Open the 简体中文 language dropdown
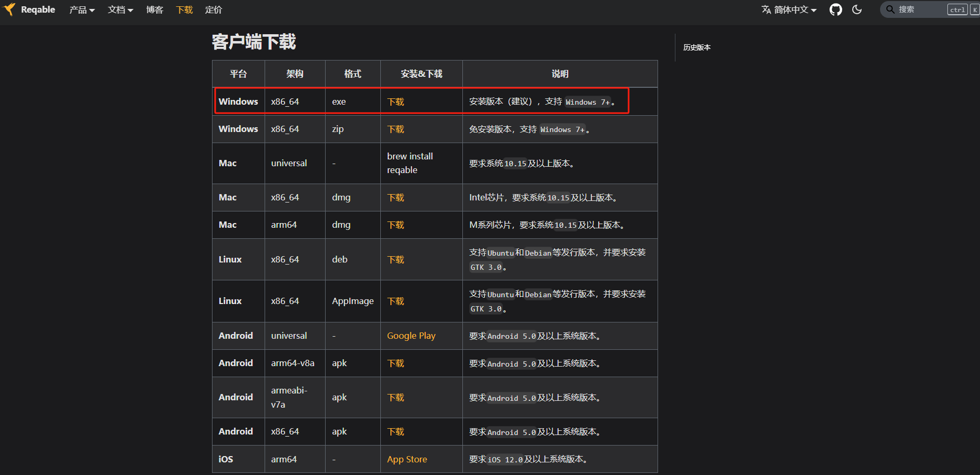Screen dimensions: 980x475 (789, 9)
